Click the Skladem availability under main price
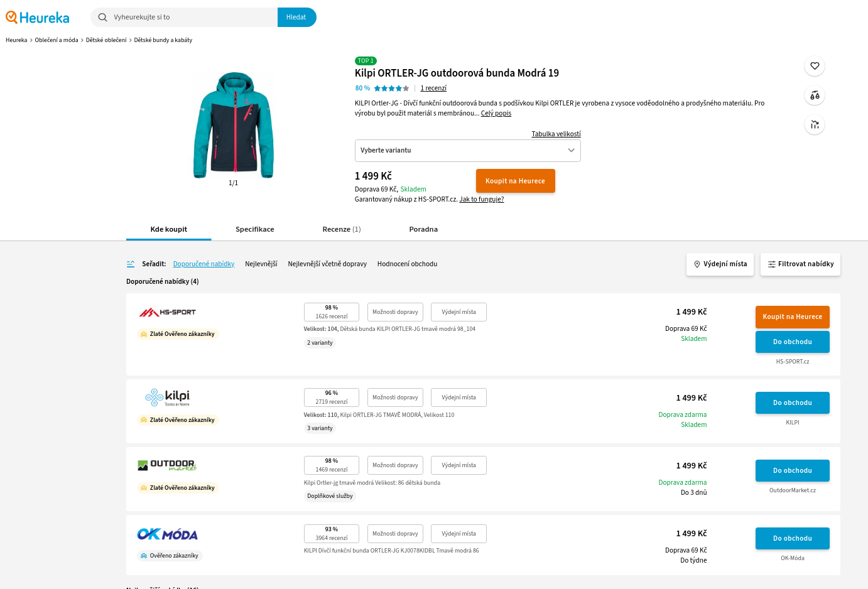Image resolution: width=868 pixels, height=589 pixels. pos(413,190)
